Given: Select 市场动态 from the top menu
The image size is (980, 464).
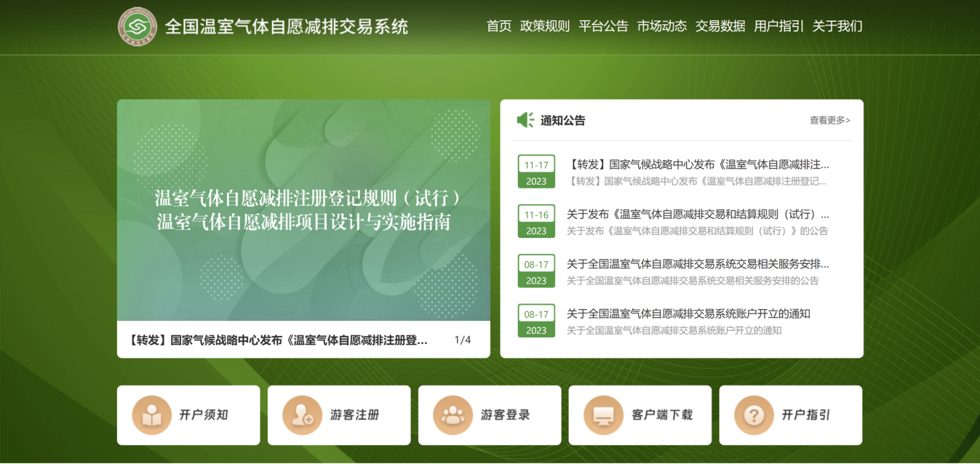Looking at the screenshot, I should 661,26.
